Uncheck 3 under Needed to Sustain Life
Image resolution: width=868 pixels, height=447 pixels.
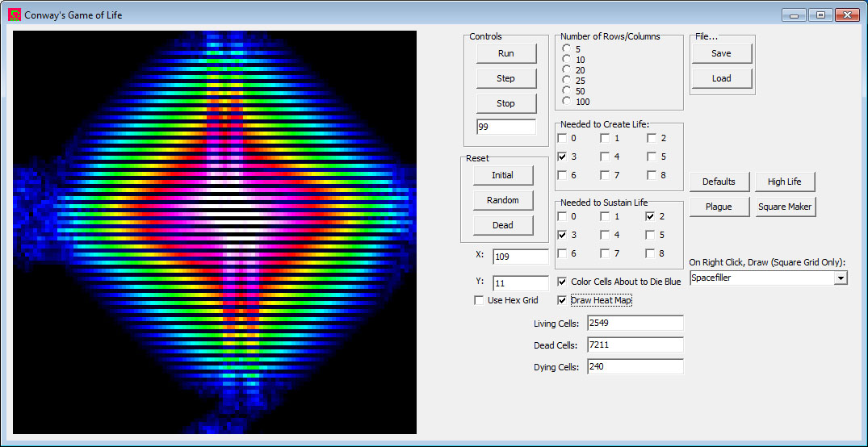[x=562, y=235]
